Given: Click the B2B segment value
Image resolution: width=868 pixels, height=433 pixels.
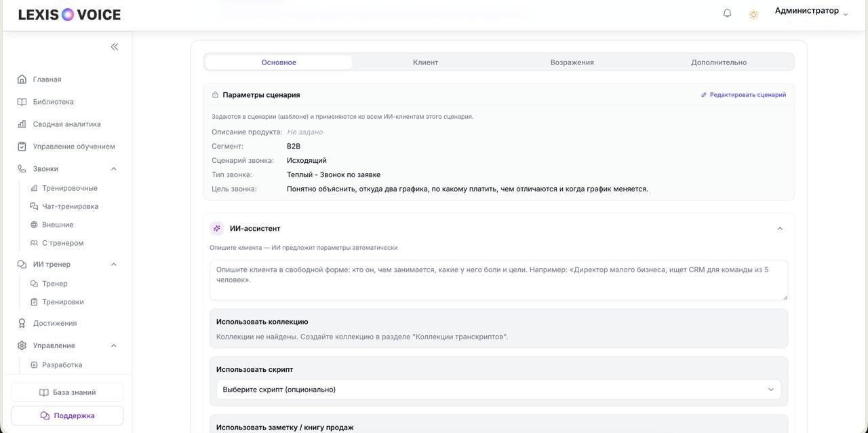Looking at the screenshot, I should 294,146.
